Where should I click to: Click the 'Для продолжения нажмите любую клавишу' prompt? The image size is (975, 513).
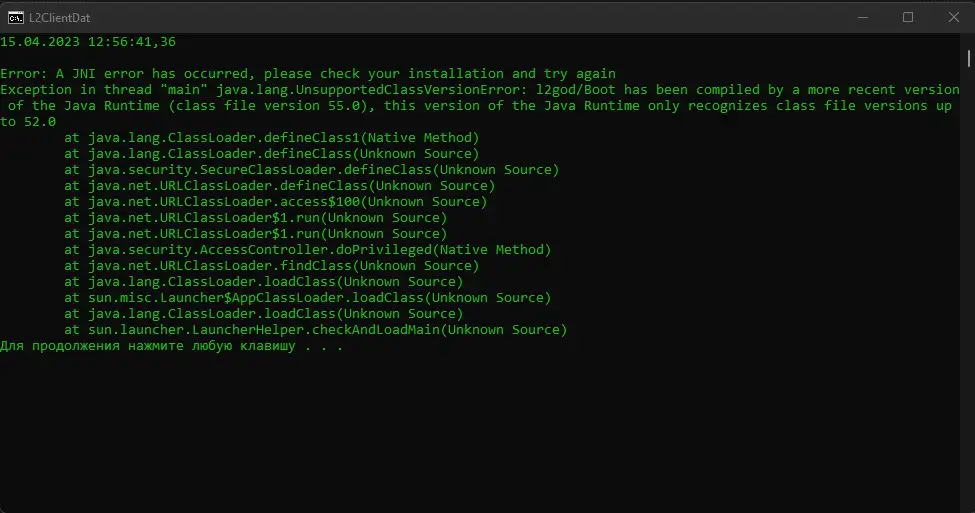(172, 346)
